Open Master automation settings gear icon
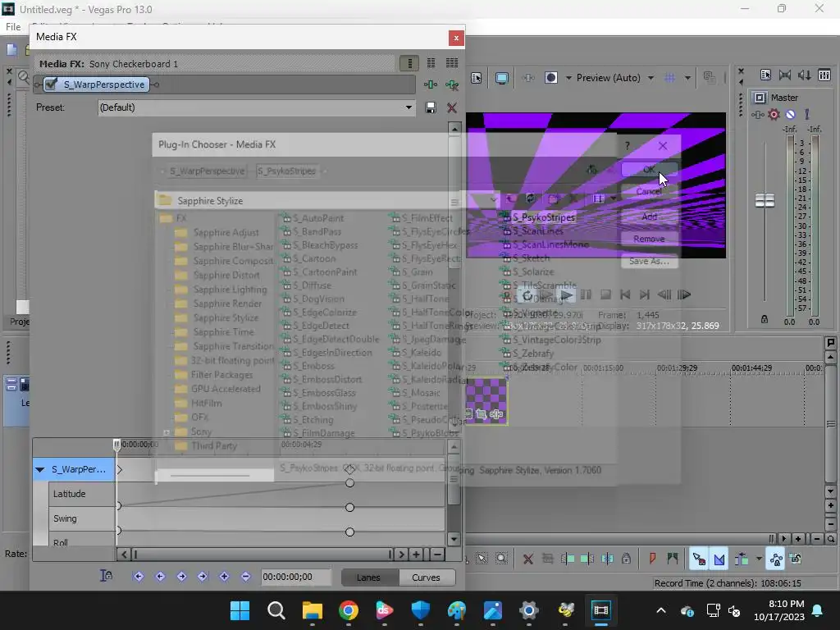Image resolution: width=840 pixels, height=630 pixels. click(774, 115)
